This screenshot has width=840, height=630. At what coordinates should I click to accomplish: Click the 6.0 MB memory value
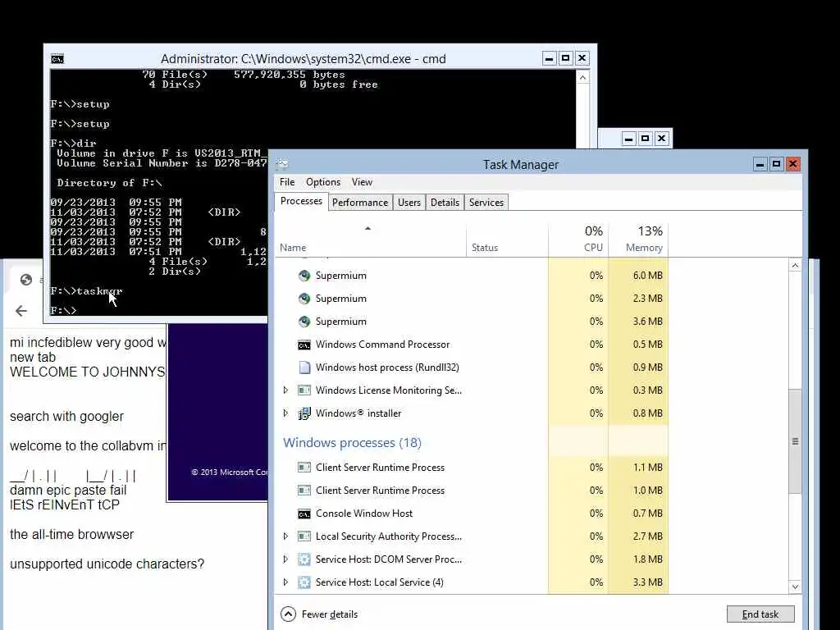point(648,276)
